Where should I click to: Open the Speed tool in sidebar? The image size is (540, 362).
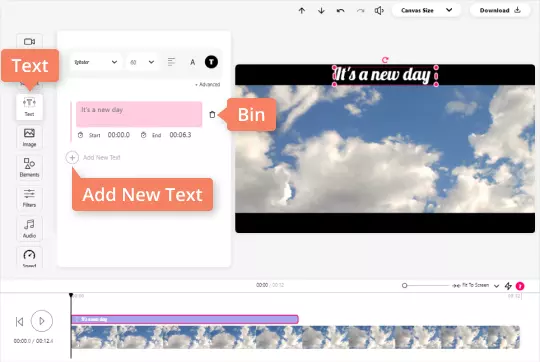tap(29, 258)
